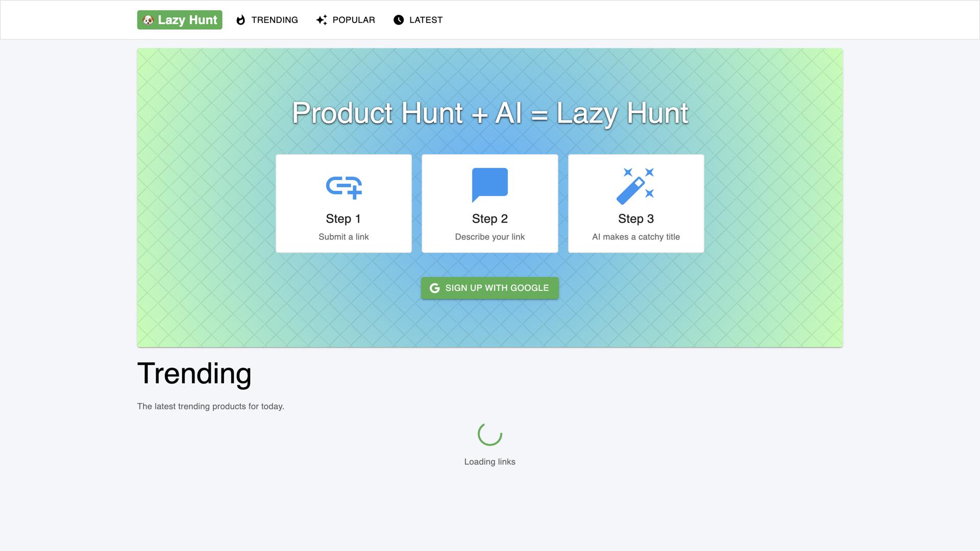Click the sparkles icon beside POPULAR
The image size is (980, 551).
point(321,20)
